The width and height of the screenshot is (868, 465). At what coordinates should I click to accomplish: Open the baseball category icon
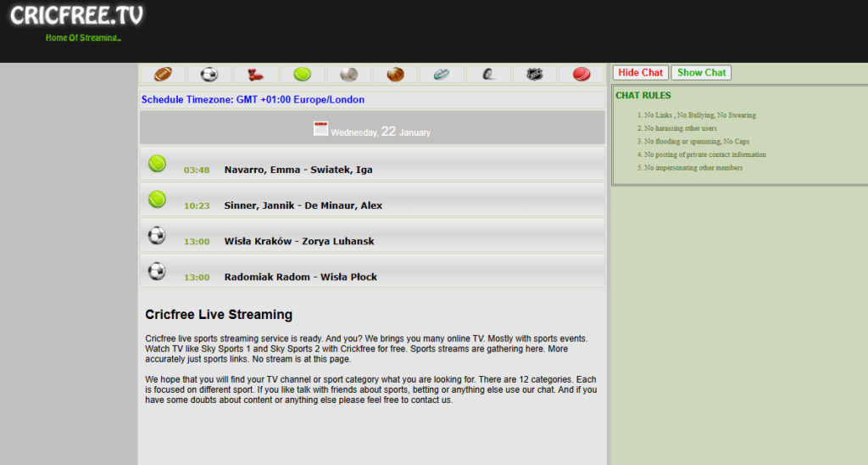(348, 75)
